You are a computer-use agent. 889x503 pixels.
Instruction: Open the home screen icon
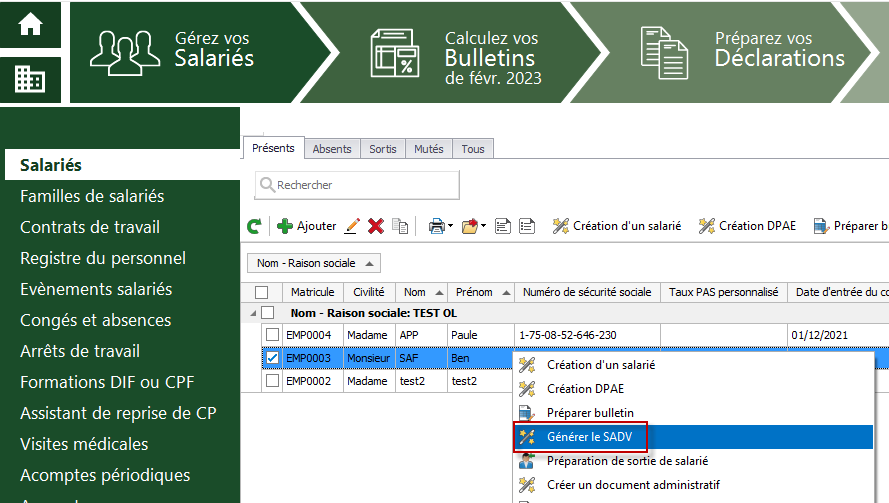30,24
